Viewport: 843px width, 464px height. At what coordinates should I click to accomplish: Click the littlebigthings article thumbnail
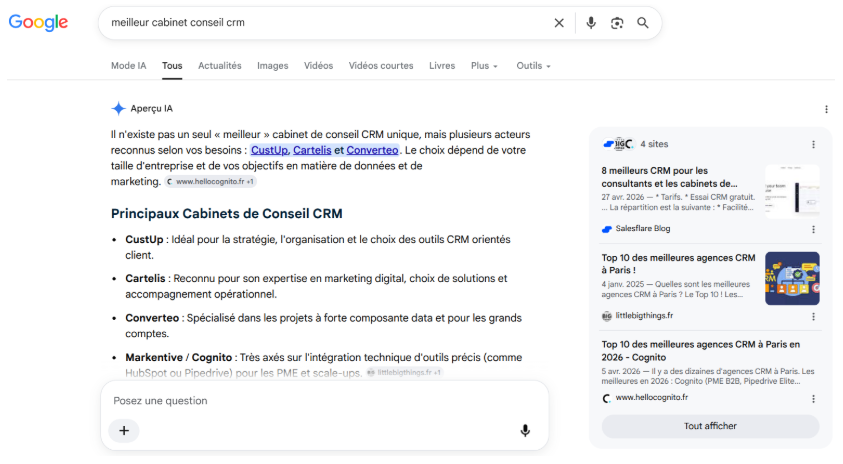coord(792,279)
